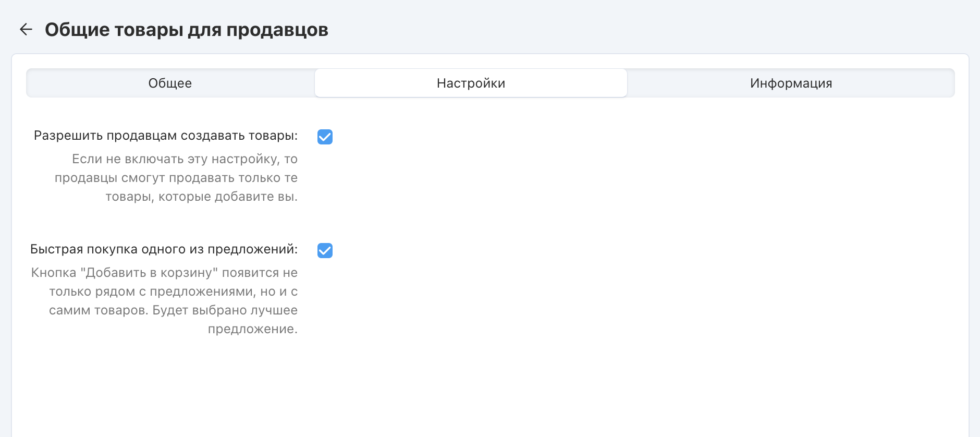980x437 pixels.
Task: Switch to the Общее tab
Action: tap(170, 83)
